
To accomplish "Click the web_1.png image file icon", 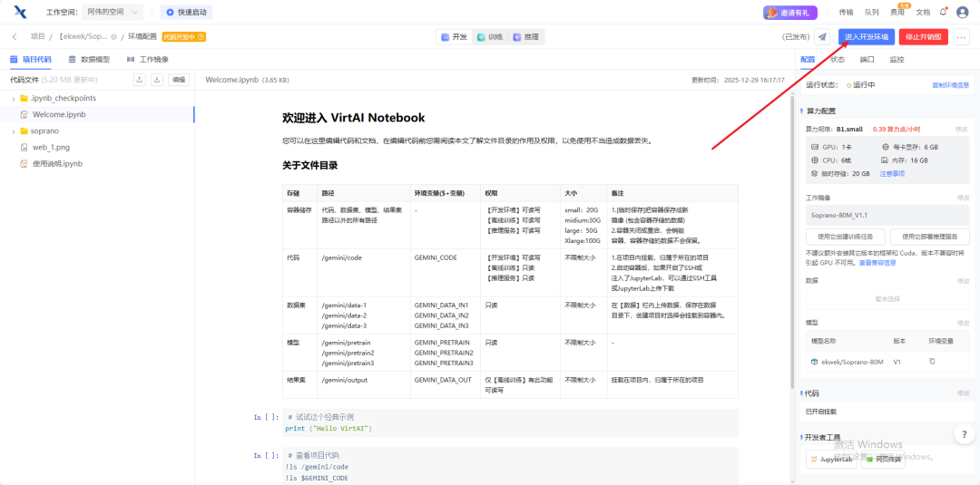I will pyautogui.click(x=24, y=148).
